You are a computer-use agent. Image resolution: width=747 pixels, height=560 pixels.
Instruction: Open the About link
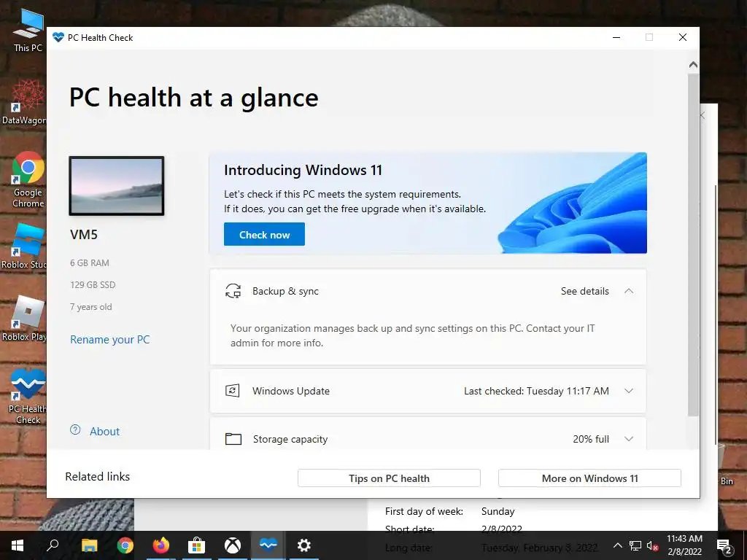pyautogui.click(x=105, y=432)
